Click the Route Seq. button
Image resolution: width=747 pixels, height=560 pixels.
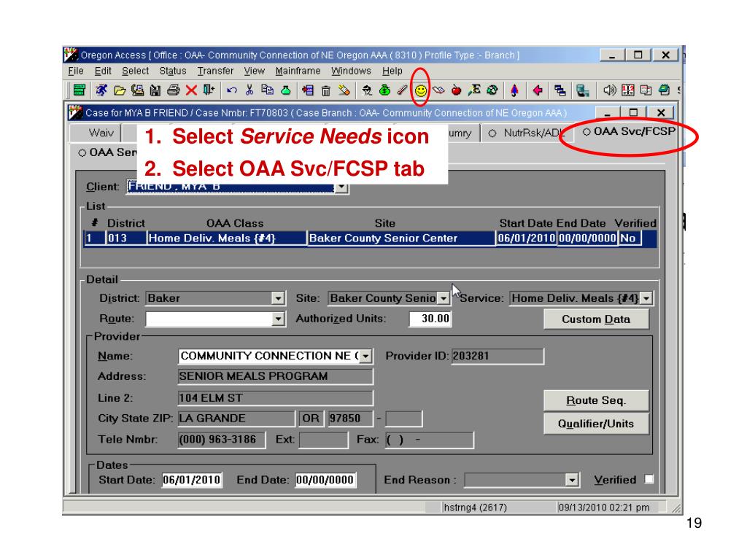tap(596, 400)
